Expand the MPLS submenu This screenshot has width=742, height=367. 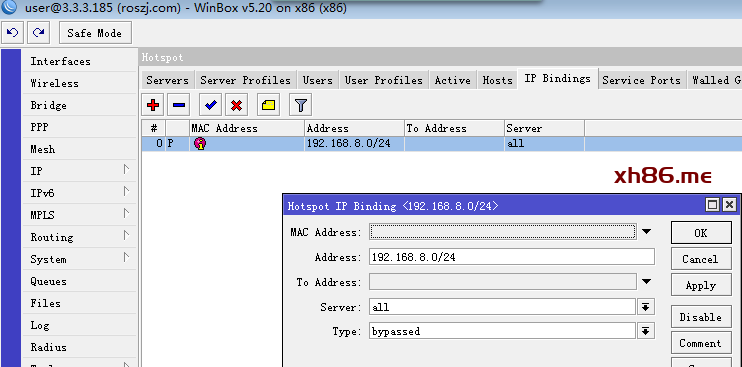point(80,215)
